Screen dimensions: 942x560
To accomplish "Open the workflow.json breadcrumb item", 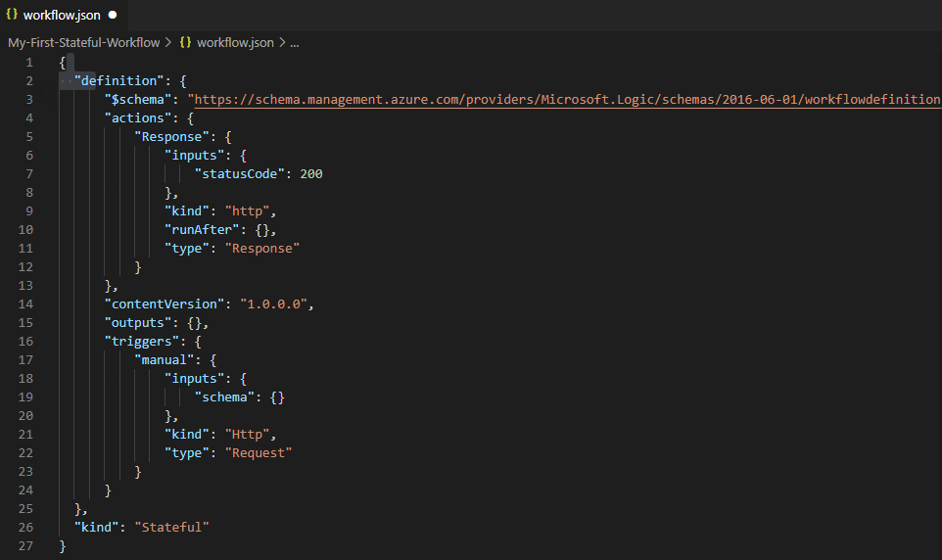I will (x=236, y=42).
